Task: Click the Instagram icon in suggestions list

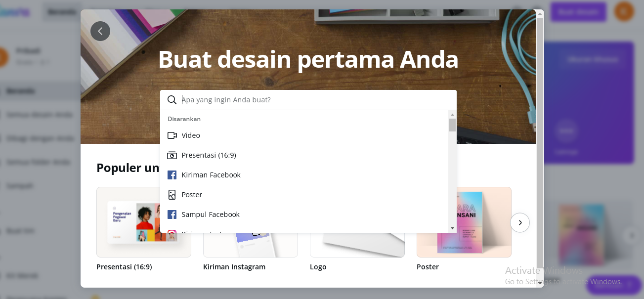Action: [x=172, y=231]
